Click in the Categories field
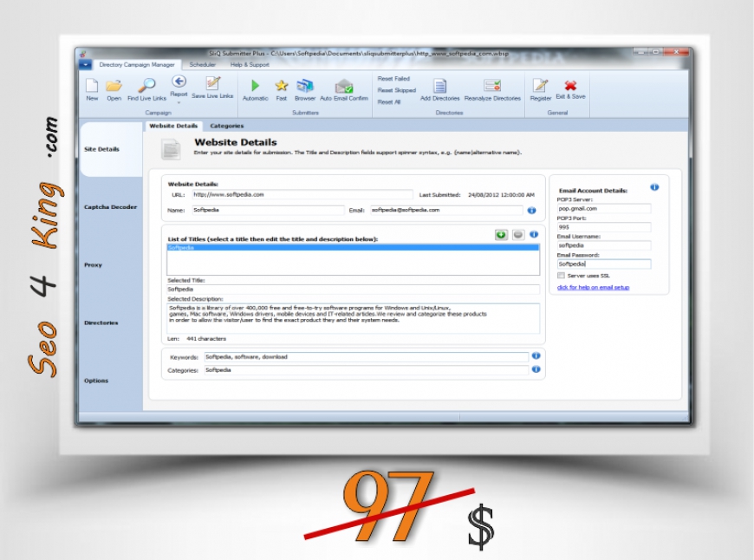 click(367, 370)
